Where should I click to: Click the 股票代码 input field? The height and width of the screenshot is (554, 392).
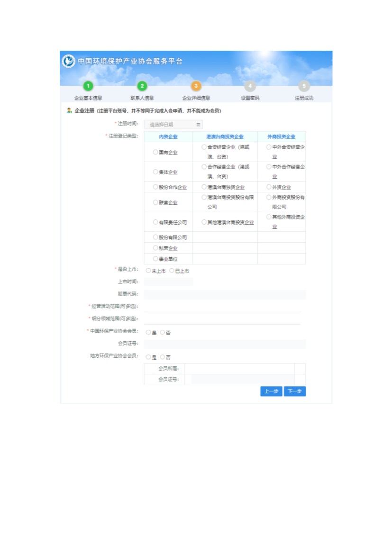(225, 294)
